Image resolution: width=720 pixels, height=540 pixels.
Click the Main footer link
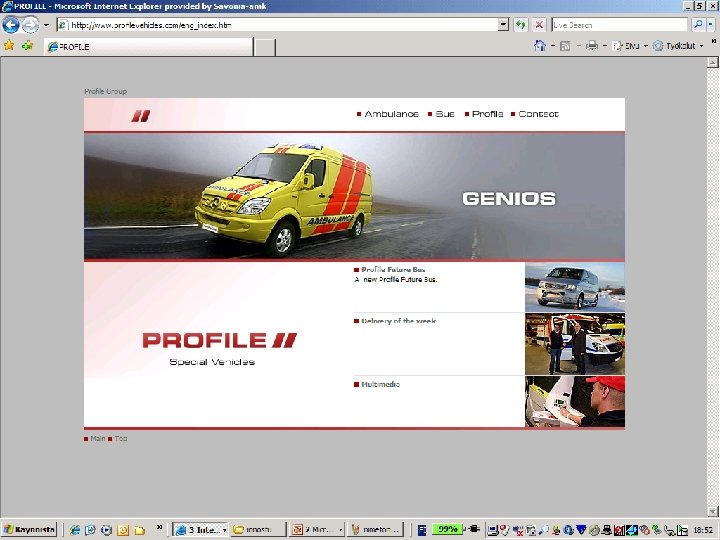point(98,439)
